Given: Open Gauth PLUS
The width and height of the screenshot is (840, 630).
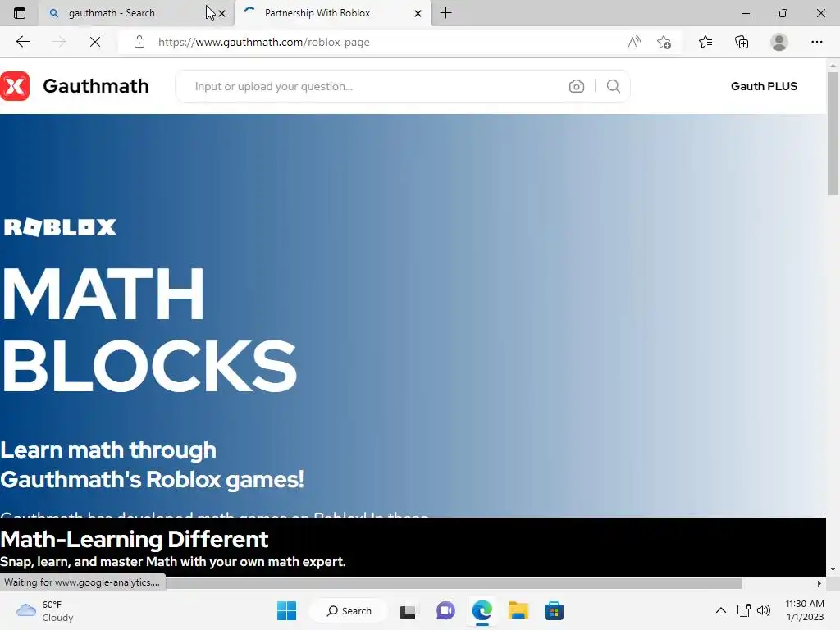Looking at the screenshot, I should tap(764, 86).
